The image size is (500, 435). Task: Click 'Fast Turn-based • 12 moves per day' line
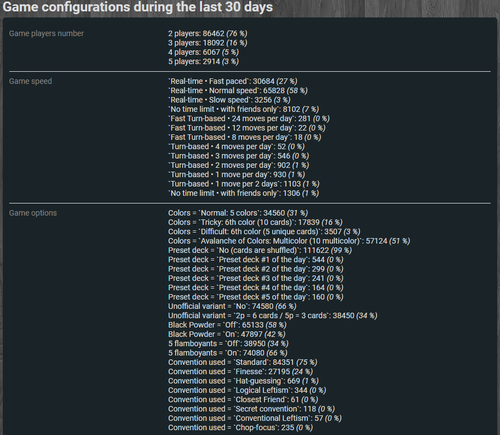coord(247,128)
